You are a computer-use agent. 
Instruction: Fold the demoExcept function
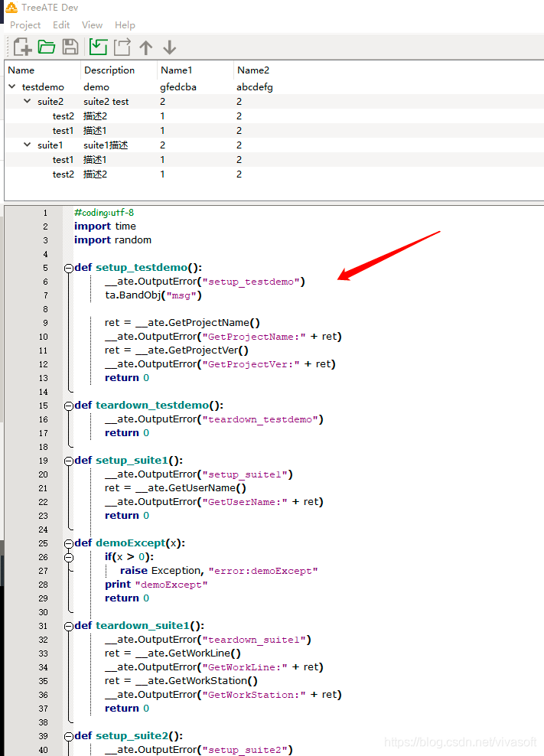[69, 544]
